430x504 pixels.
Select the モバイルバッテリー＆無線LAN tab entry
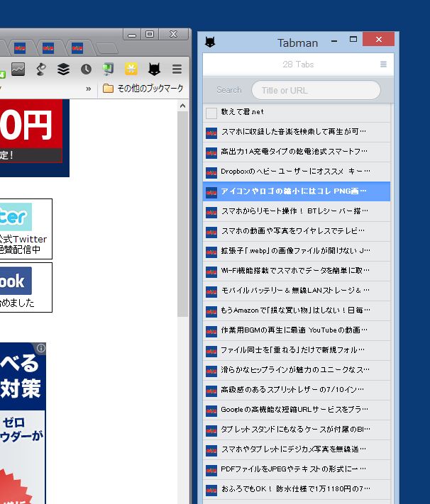[x=297, y=291]
